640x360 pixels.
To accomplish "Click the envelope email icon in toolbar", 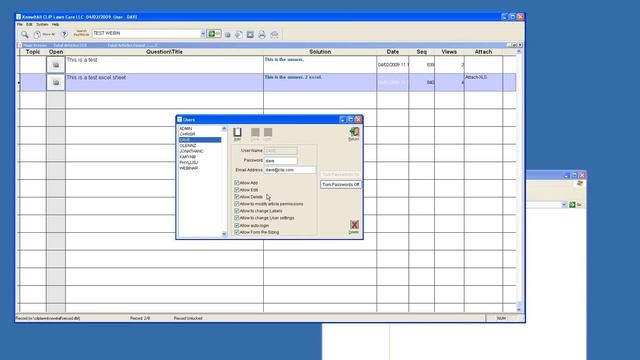I will pyautogui.click(x=274, y=35).
